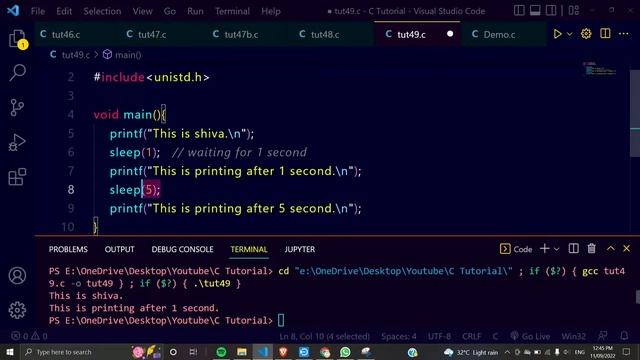The height and width of the screenshot is (360, 640).
Task: Click the feedback icon in status bar
Action: coord(602,336)
